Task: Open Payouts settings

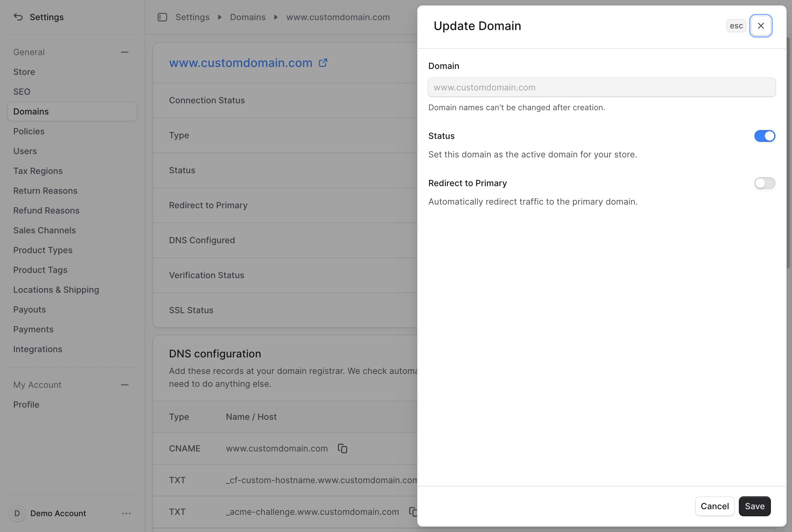Action: (x=72, y=310)
